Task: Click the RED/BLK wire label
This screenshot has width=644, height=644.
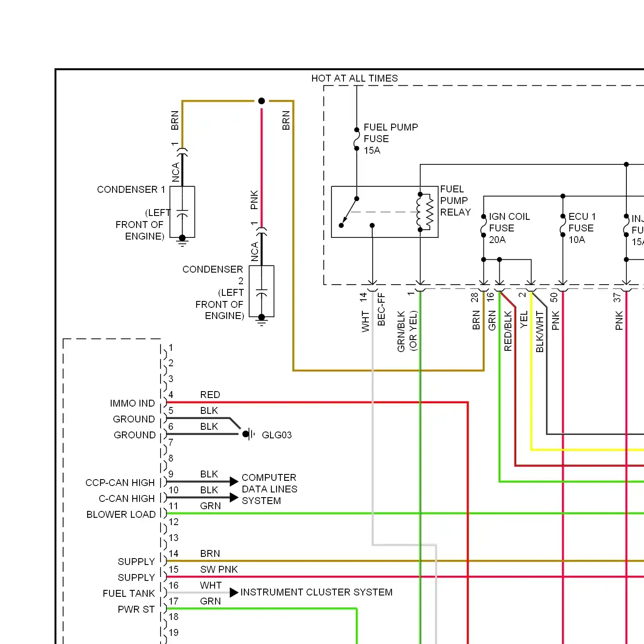Action: click(508, 331)
